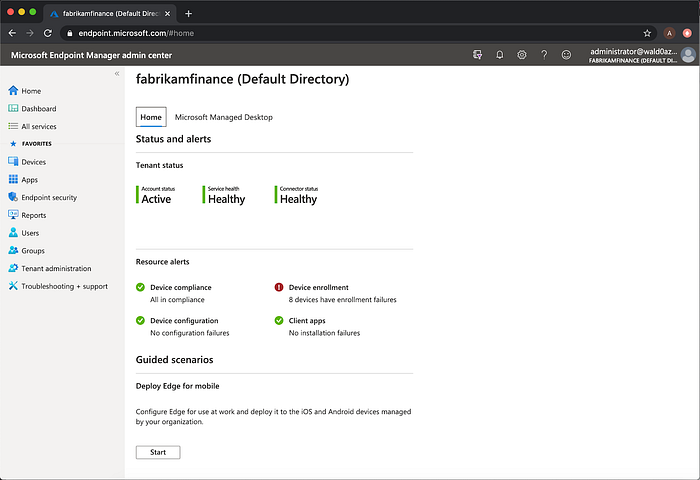Click green check beside Device compliance
700x480 pixels.
coord(140,287)
